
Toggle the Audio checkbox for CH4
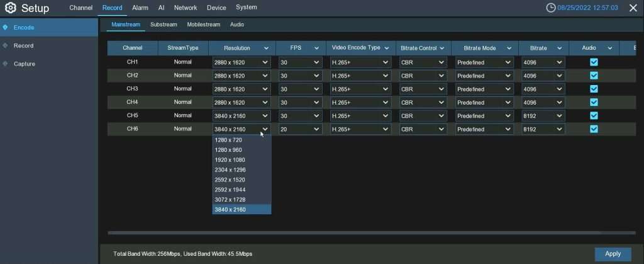[x=594, y=102]
